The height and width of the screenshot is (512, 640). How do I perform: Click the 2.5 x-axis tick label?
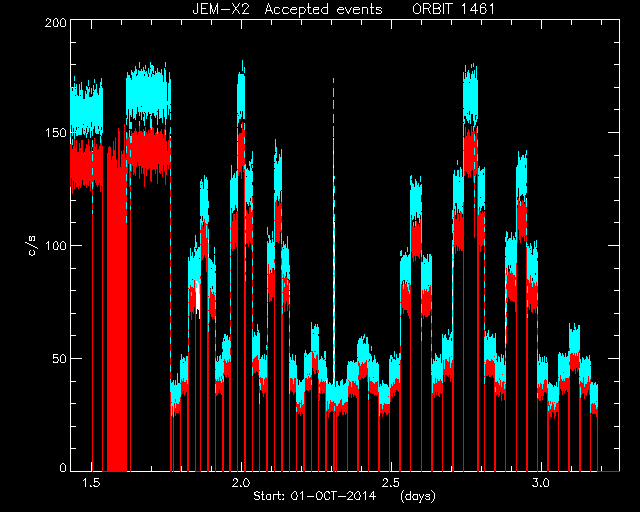[x=391, y=483]
